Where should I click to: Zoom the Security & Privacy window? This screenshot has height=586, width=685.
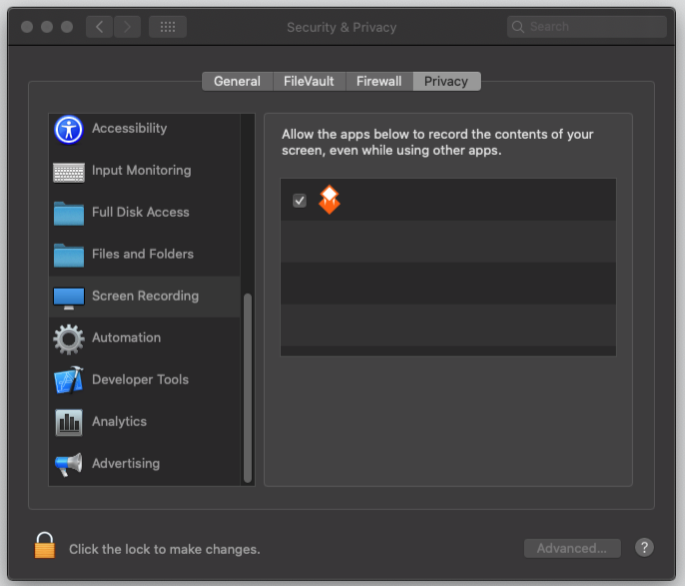pyautogui.click(x=67, y=27)
